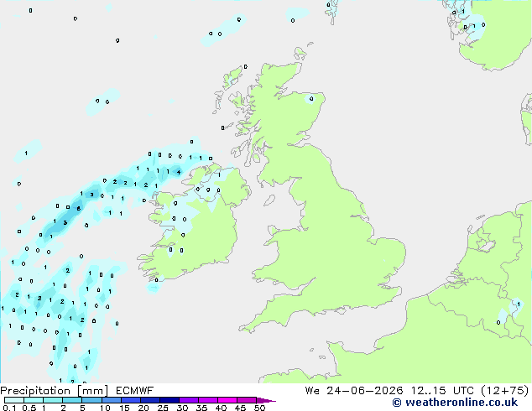The height and width of the screenshot is (411, 532).
Task: Click the 'ECMWF' model label
Action: click(135, 391)
